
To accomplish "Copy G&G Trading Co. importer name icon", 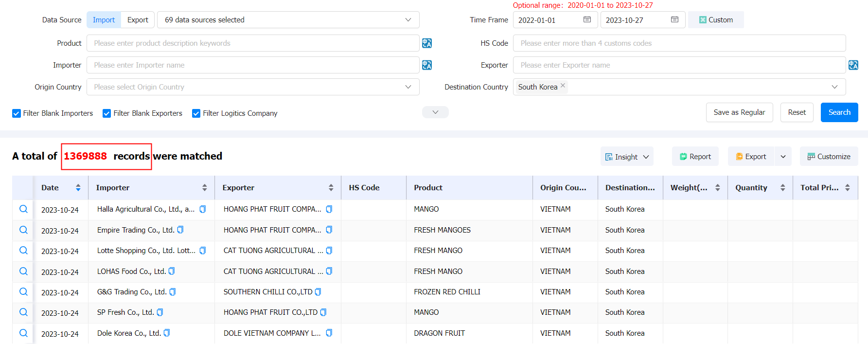I will click(x=173, y=292).
